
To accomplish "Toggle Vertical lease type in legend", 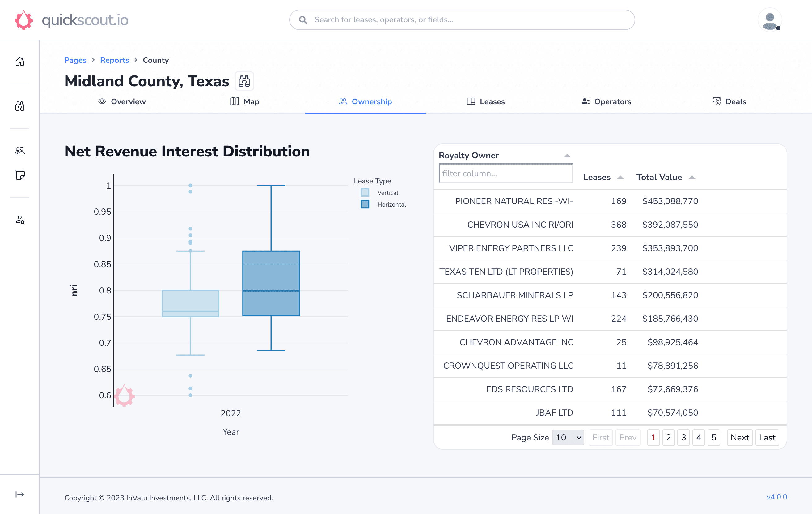I will (x=380, y=193).
